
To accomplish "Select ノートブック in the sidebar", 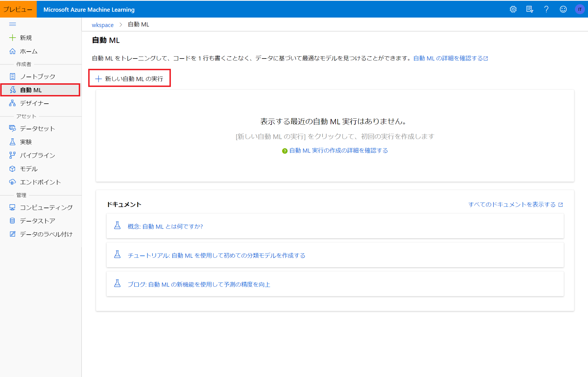I will [38, 77].
